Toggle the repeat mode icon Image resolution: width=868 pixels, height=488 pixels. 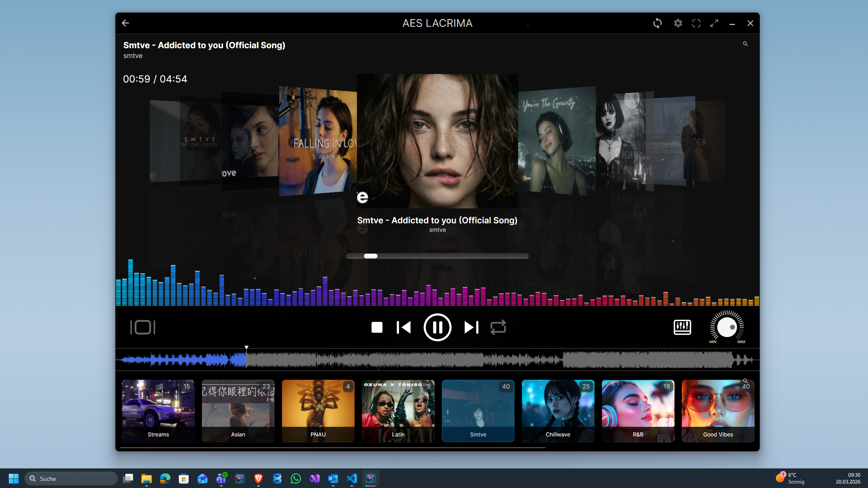pyautogui.click(x=498, y=327)
